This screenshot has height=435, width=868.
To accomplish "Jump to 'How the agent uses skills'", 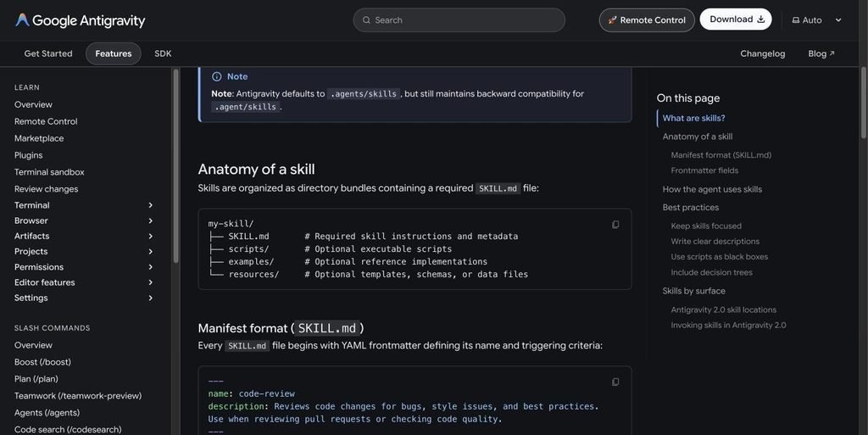I will [x=712, y=189].
